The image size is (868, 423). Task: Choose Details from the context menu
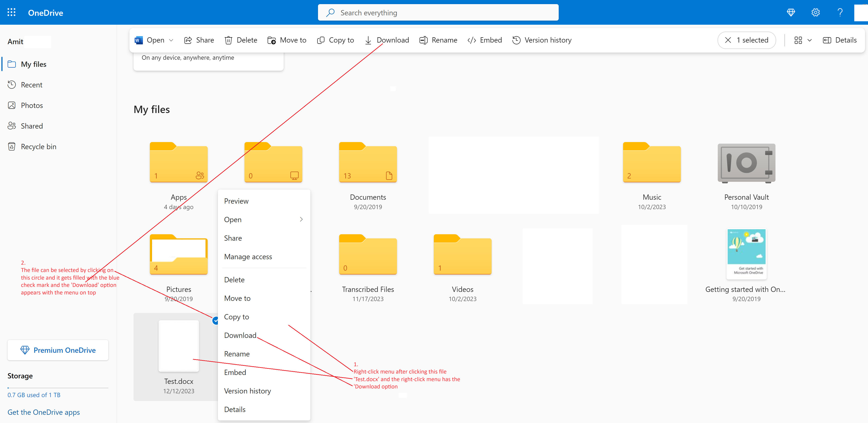click(x=264, y=410)
